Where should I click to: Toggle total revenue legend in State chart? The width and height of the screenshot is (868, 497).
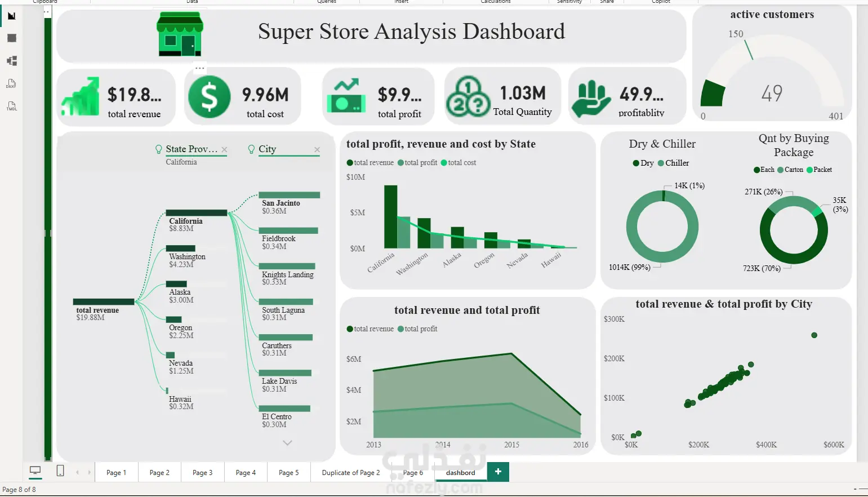(x=370, y=163)
